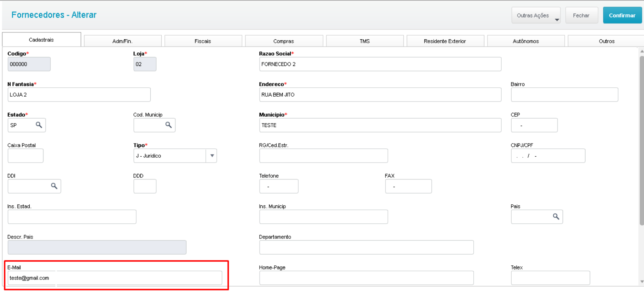Click the DDD input field
Image resolution: width=644 pixels, height=293 pixels.
[145, 186]
